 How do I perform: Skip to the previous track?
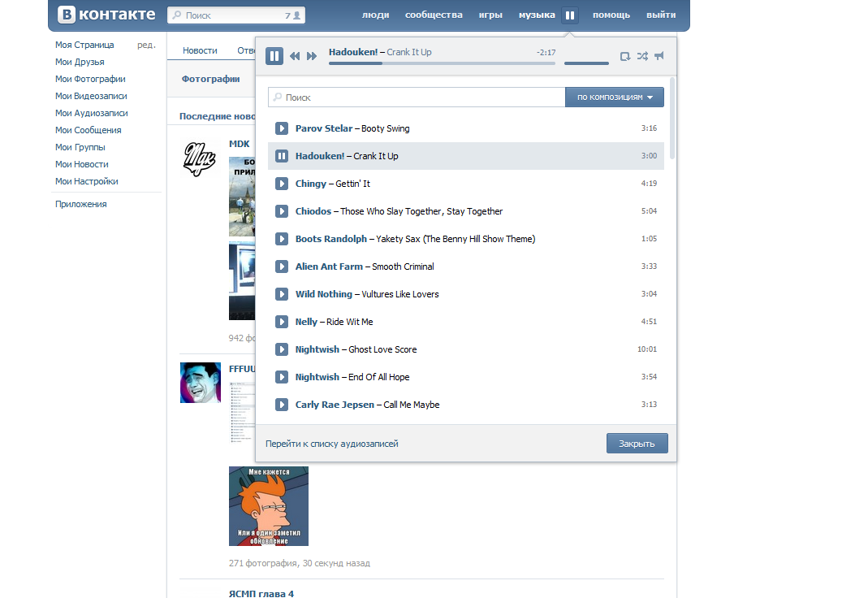[x=295, y=56]
